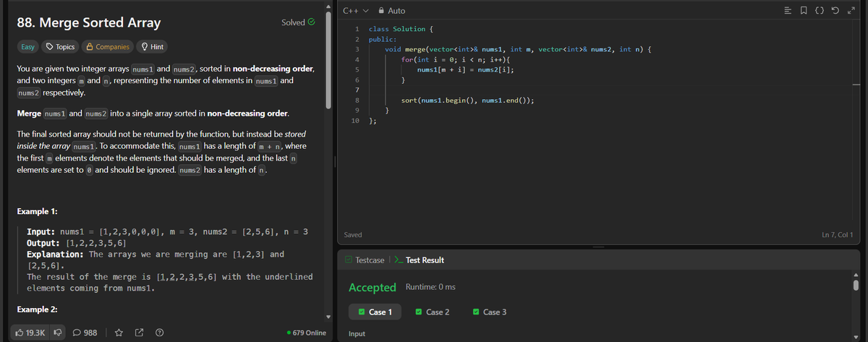Image resolution: width=868 pixels, height=342 pixels.
Task: Click the class Solution { code line
Action: (x=401, y=29)
